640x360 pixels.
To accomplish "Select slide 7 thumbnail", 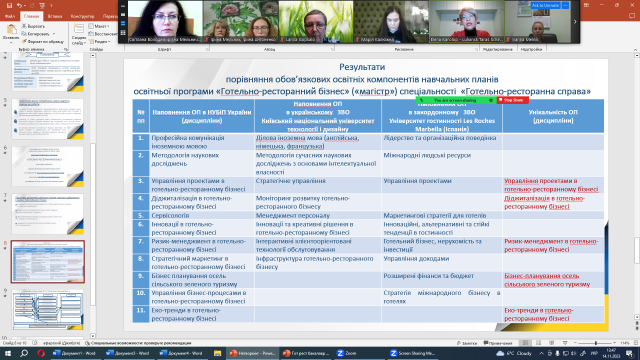I will (48, 214).
